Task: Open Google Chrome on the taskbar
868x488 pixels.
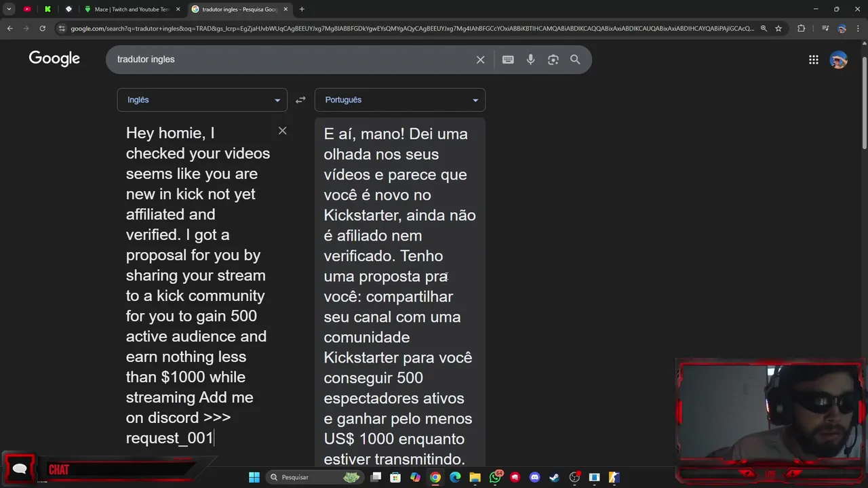Action: pyautogui.click(x=435, y=477)
